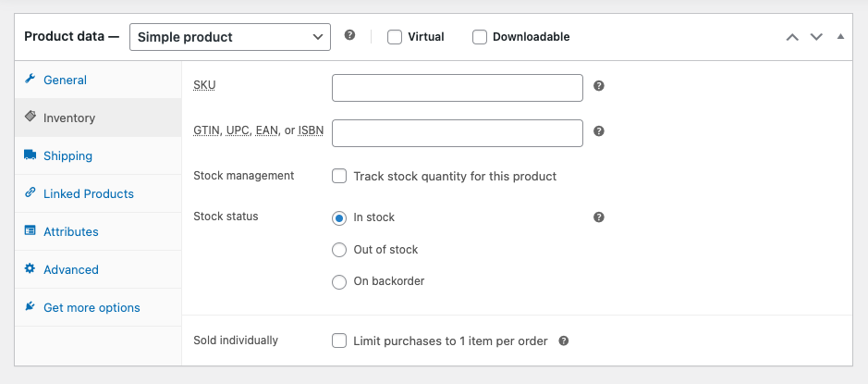868x384 pixels.
Task: Enable the Virtual product checkbox
Action: click(x=395, y=37)
